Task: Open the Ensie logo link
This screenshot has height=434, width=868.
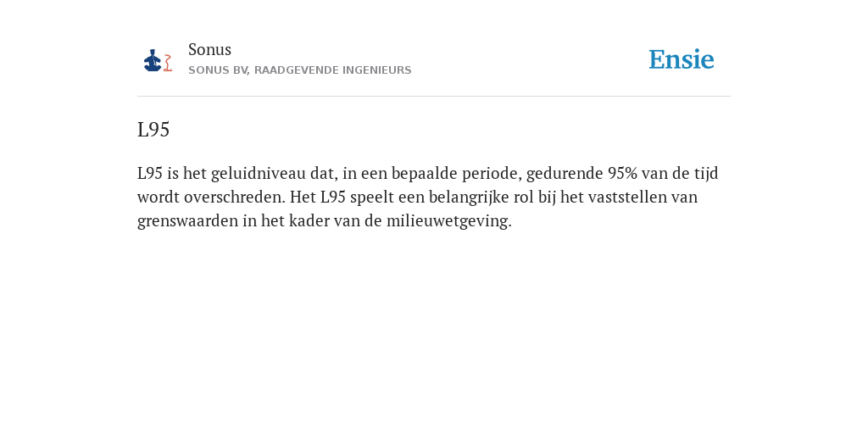Action: point(682,59)
